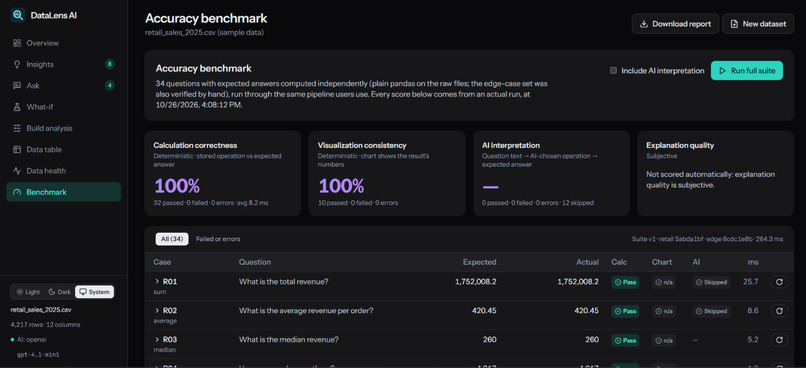Click the Ask badge showing 4
The height and width of the screenshot is (368, 806).
click(109, 85)
